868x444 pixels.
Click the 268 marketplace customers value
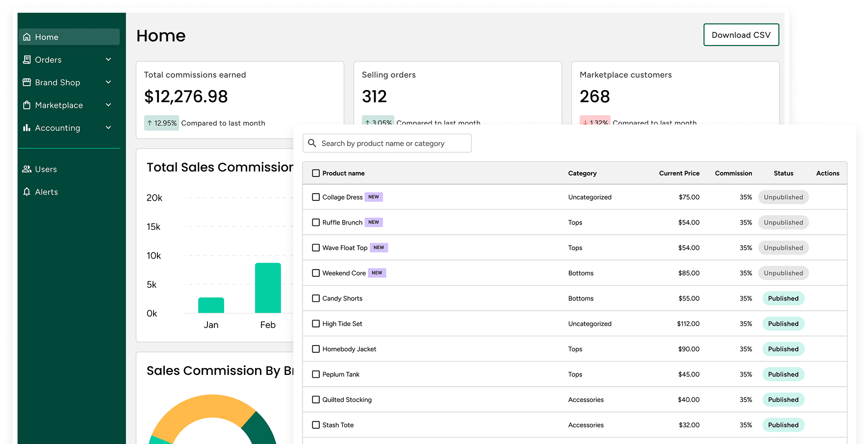[594, 97]
